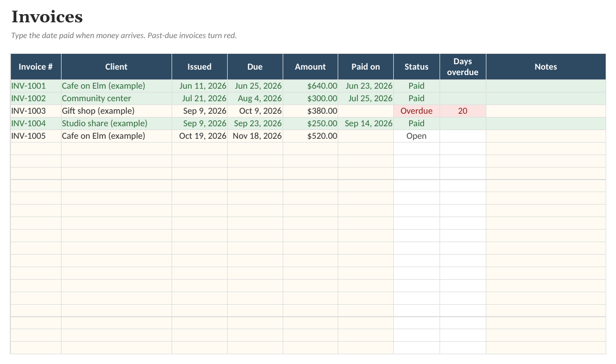Select the $250.00 amount cell
Image resolution: width=616 pixels, height=364 pixels.
(310, 124)
